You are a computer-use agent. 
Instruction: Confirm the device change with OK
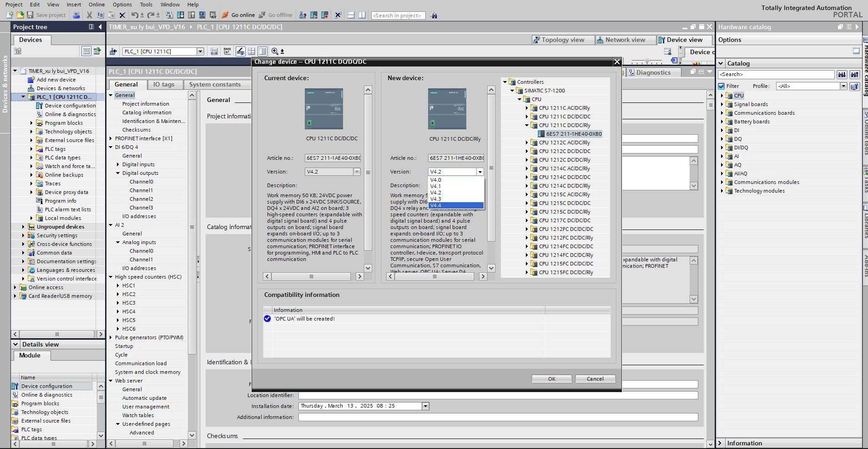tap(551, 379)
